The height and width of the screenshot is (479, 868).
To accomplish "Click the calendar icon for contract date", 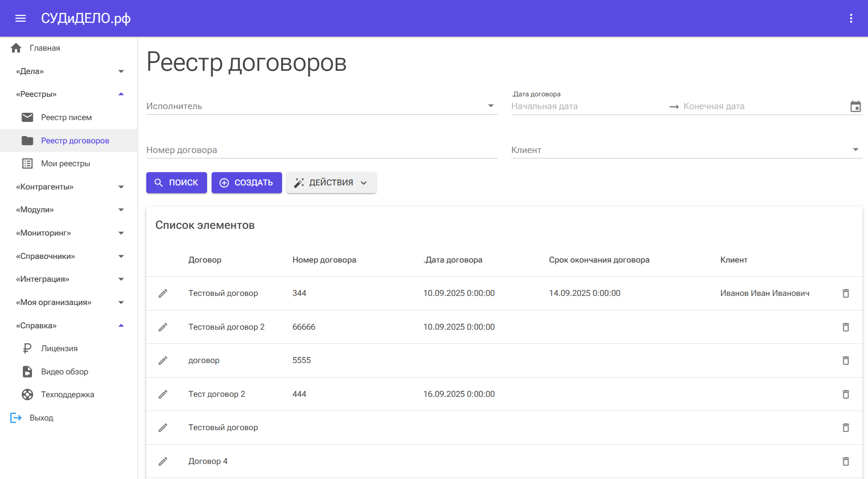I will [x=855, y=106].
